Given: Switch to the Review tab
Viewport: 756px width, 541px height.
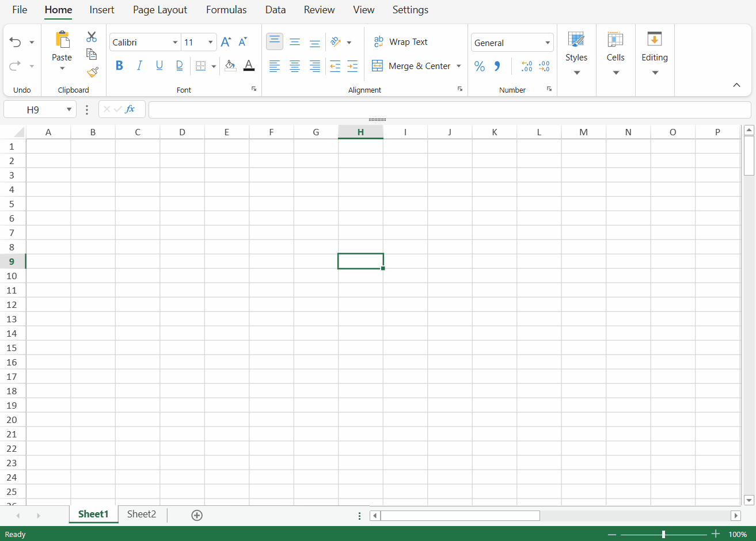Looking at the screenshot, I should [320, 10].
